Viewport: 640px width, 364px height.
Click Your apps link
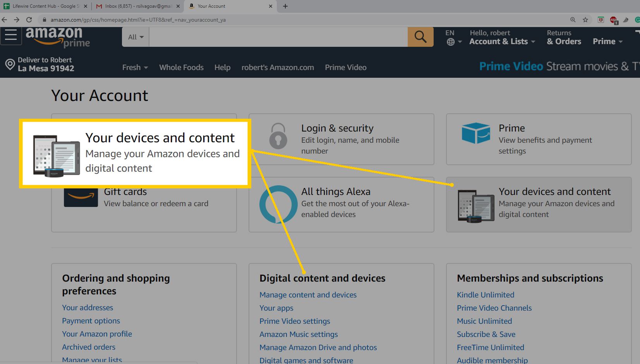point(276,308)
